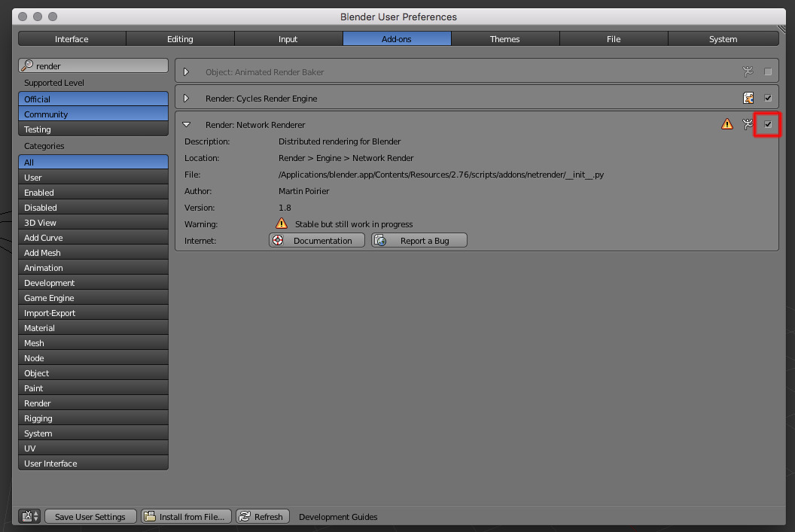Select the Add Curve category
Screen dimensions: 795x532
(93, 238)
